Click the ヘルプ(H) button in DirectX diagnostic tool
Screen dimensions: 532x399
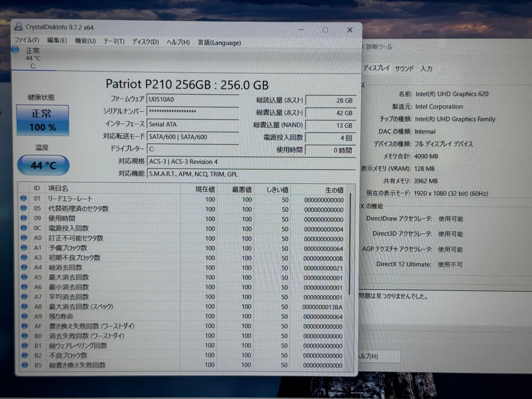[x=378, y=356]
